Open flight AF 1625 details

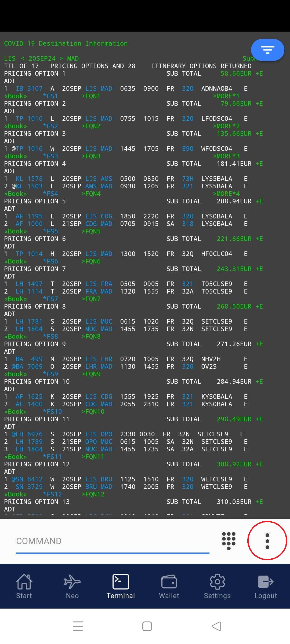pyautogui.click(x=29, y=397)
